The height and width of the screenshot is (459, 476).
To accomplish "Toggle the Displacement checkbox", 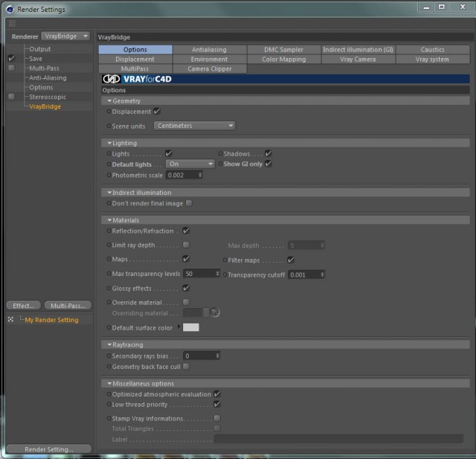I will (157, 112).
